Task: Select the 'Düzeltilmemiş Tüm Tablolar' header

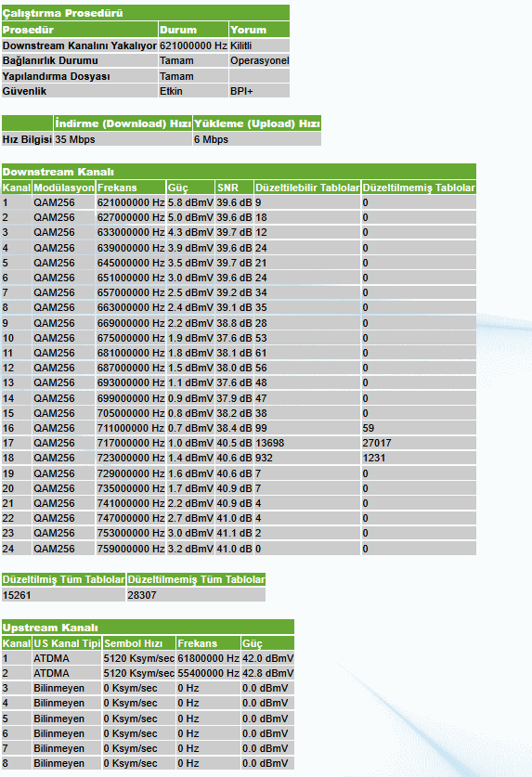Action: click(x=196, y=579)
